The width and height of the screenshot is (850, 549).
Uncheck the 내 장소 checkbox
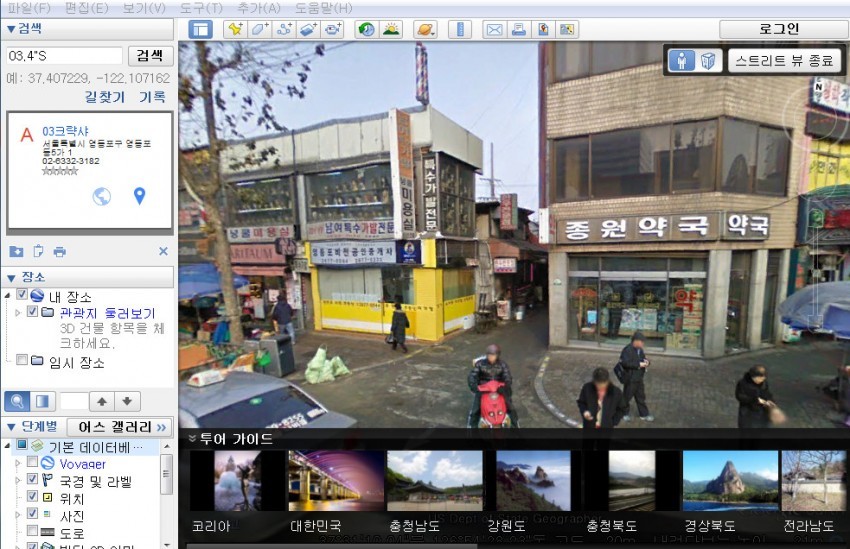22,294
